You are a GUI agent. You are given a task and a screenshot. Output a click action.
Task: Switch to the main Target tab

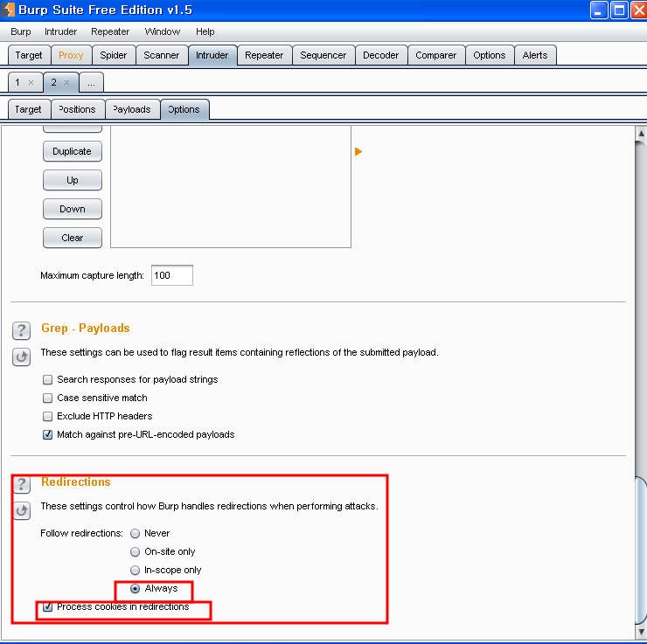(x=29, y=55)
